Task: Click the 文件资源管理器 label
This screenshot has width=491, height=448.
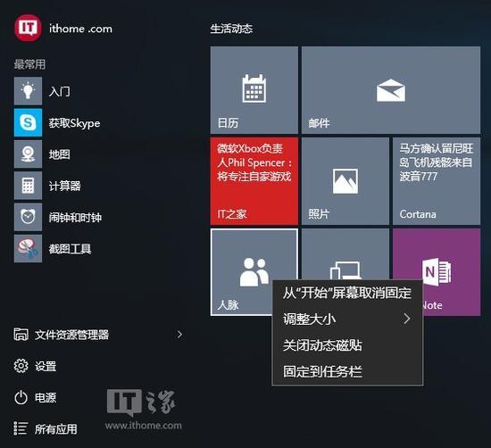Action: point(71,335)
